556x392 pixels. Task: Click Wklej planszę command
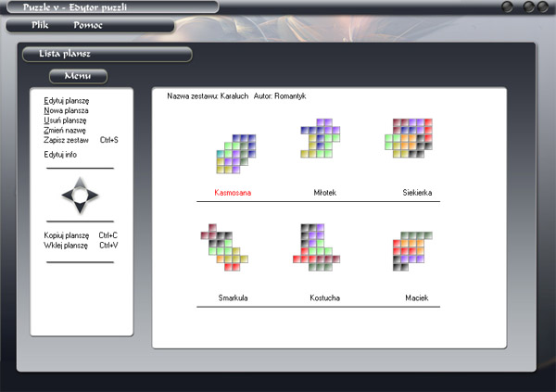point(81,246)
